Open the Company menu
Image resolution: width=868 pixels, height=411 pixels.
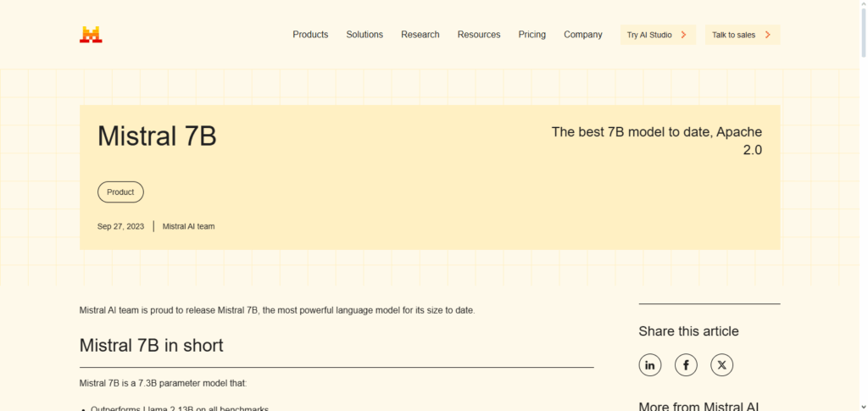tap(583, 35)
